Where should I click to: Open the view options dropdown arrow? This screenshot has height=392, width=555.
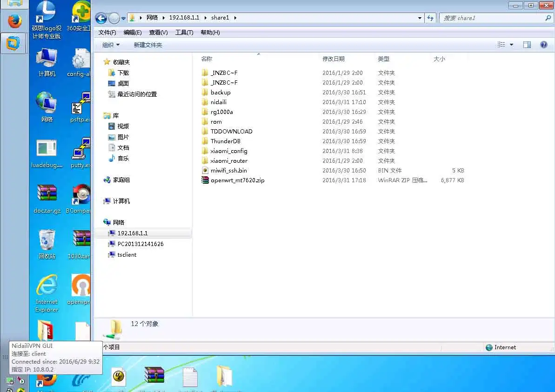click(511, 45)
